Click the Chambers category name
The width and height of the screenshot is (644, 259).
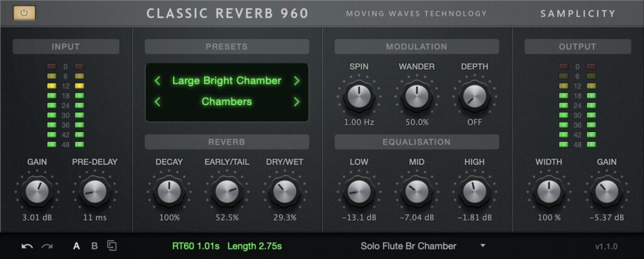(x=226, y=101)
